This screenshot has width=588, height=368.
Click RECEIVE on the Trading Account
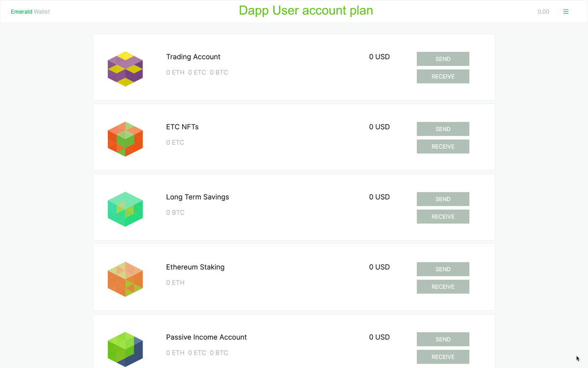click(442, 76)
